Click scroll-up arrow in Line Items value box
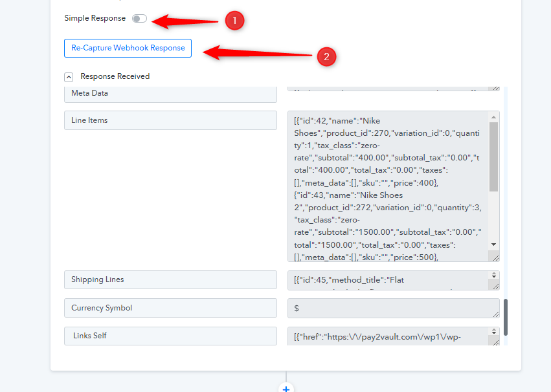This screenshot has width=551, height=392. [x=494, y=117]
